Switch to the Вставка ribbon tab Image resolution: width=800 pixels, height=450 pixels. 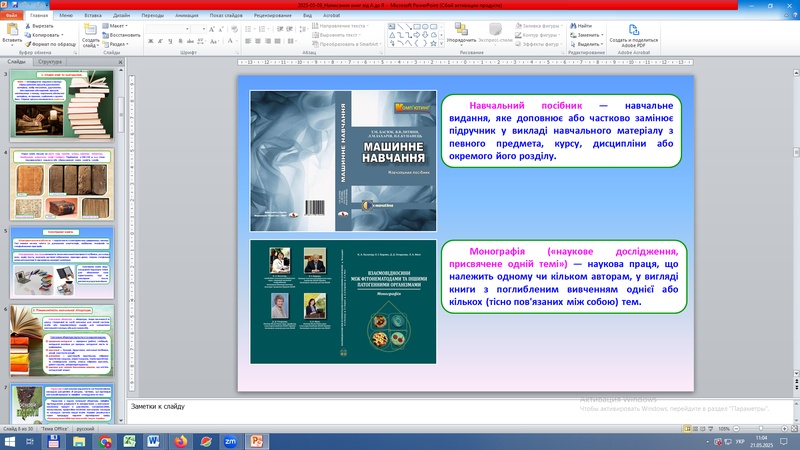(93, 15)
